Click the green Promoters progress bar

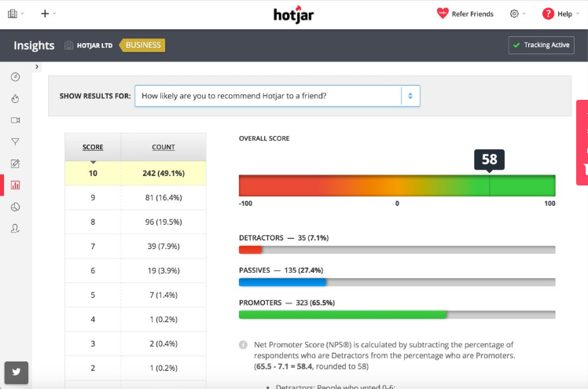pyautogui.click(x=343, y=315)
